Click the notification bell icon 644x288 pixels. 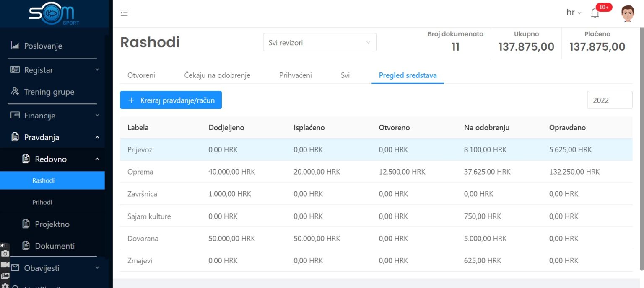(595, 13)
